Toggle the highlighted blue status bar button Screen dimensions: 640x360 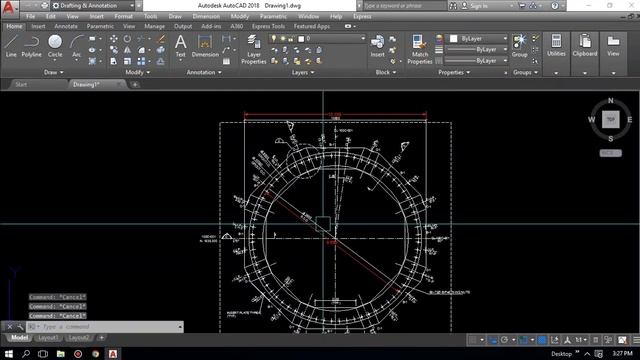tap(542, 340)
